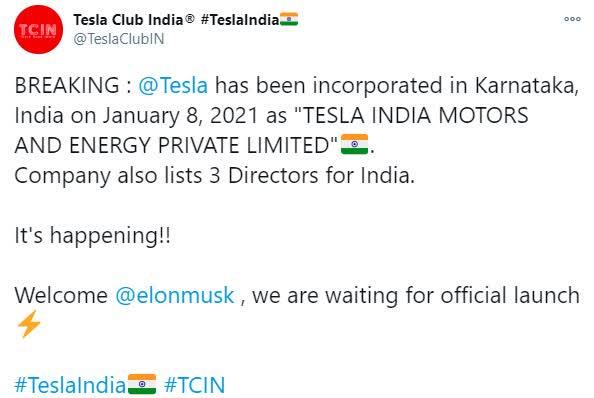This screenshot has width=594, height=398.
Task: Open the Tesla Club India display name
Action: [128, 20]
